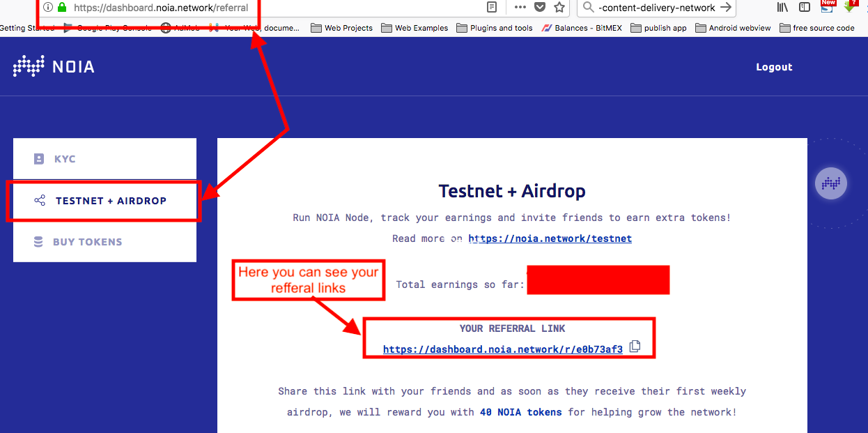Click the share icon beside Testnet + Airdrop
The height and width of the screenshot is (433, 868).
coord(40,201)
